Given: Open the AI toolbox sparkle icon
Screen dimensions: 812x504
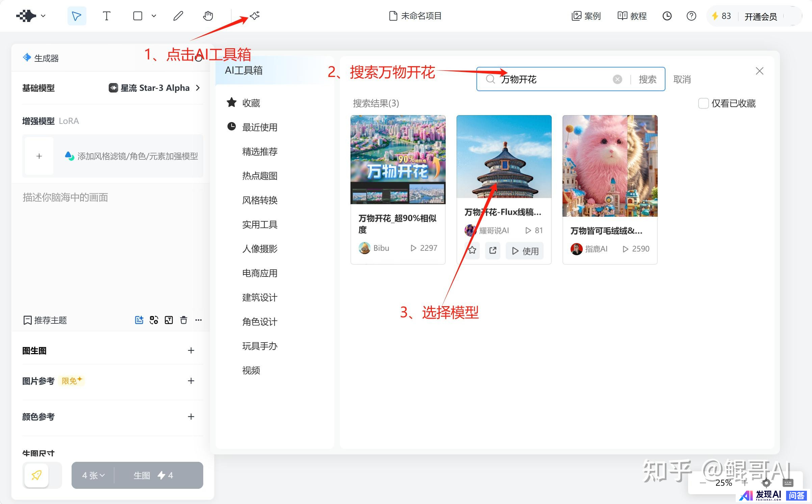Looking at the screenshot, I should [255, 16].
